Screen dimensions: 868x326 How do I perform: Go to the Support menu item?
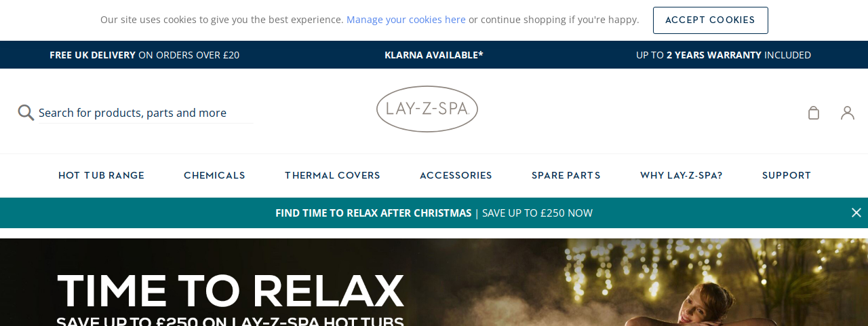pos(787,175)
